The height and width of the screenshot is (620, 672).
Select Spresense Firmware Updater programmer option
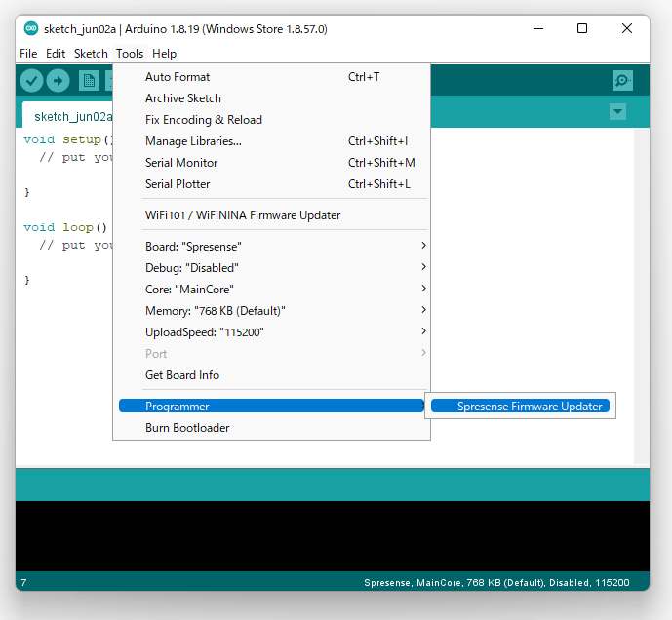529,407
